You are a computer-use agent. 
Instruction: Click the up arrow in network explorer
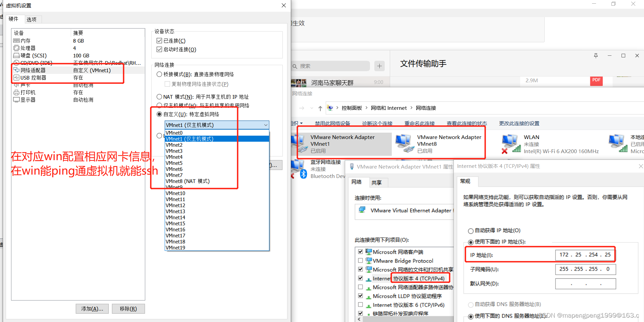tap(320, 108)
